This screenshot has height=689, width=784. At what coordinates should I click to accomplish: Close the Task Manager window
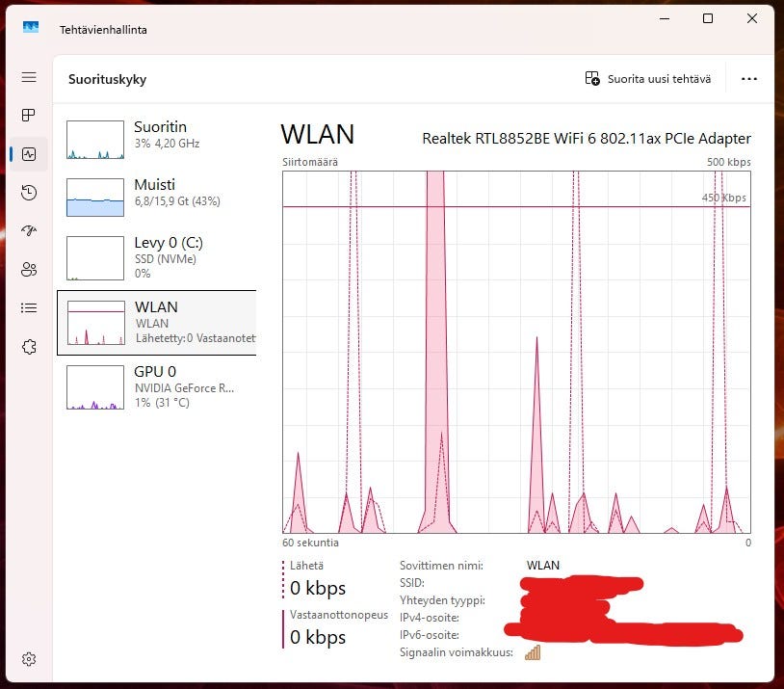point(751,18)
